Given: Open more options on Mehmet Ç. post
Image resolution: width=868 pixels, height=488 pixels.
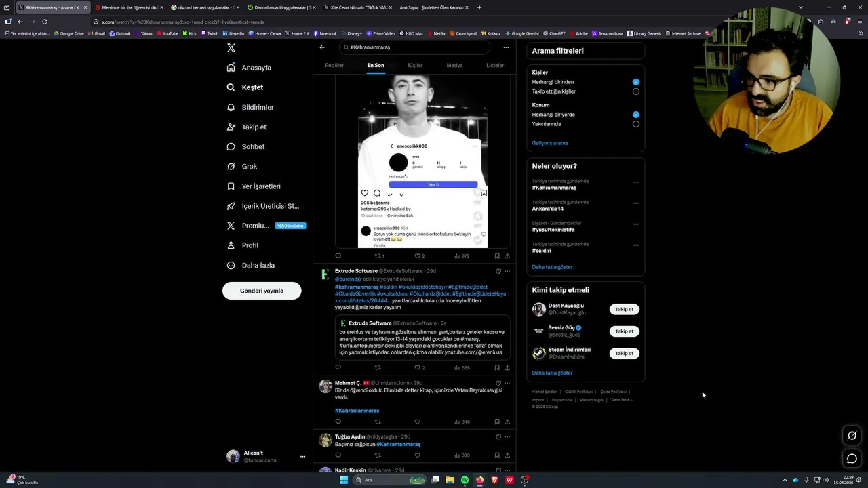Looking at the screenshot, I should (507, 383).
